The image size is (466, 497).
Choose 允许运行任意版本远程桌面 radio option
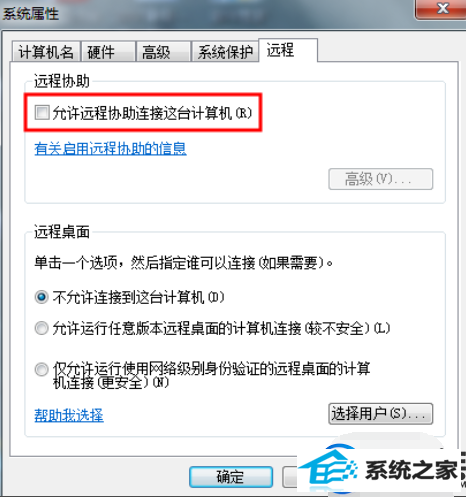pos(41,328)
